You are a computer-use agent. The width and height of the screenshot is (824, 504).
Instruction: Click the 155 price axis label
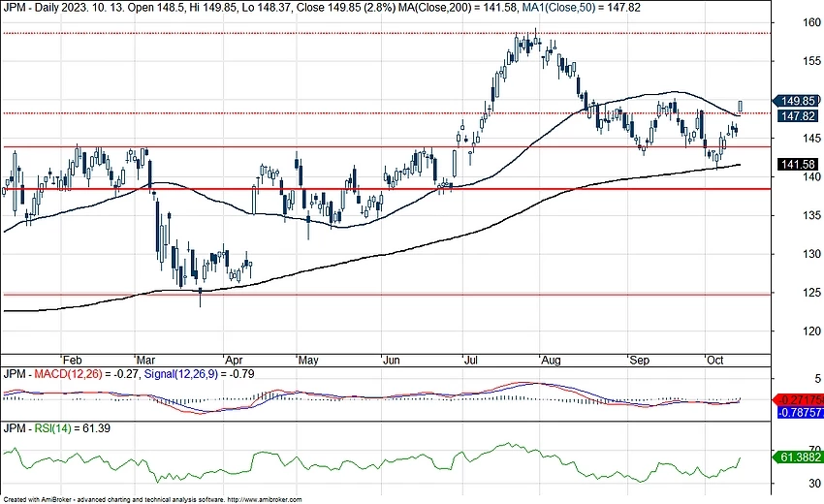[812, 61]
